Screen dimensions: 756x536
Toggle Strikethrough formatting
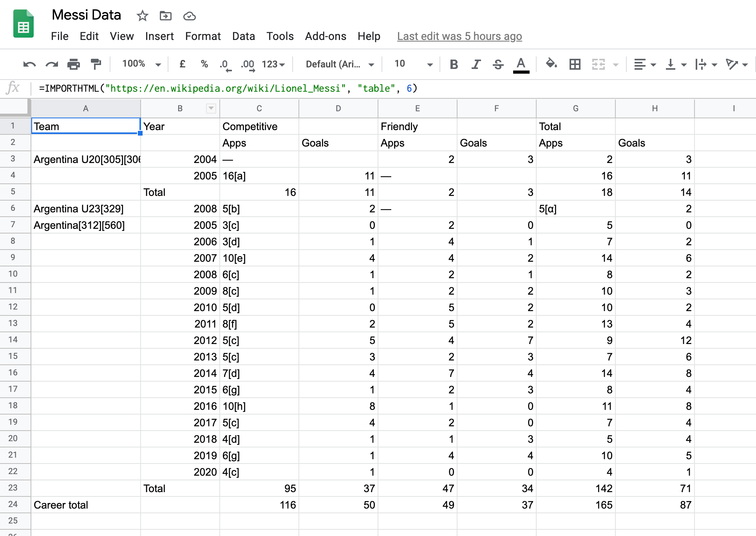(498, 64)
